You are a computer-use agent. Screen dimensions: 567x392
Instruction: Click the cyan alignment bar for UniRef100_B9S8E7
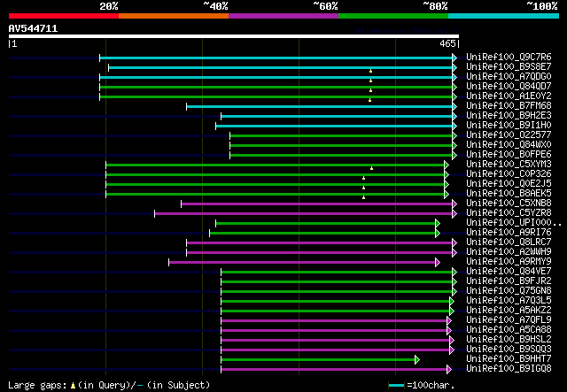click(280, 67)
